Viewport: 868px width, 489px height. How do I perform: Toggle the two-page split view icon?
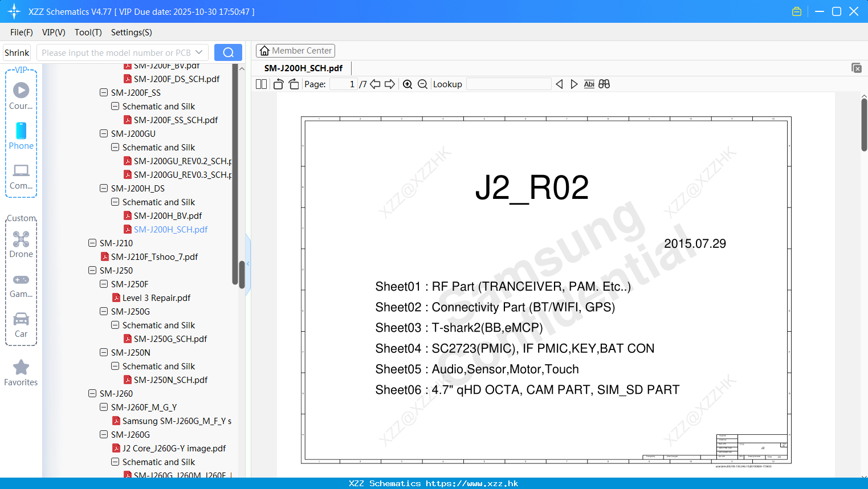[261, 84]
